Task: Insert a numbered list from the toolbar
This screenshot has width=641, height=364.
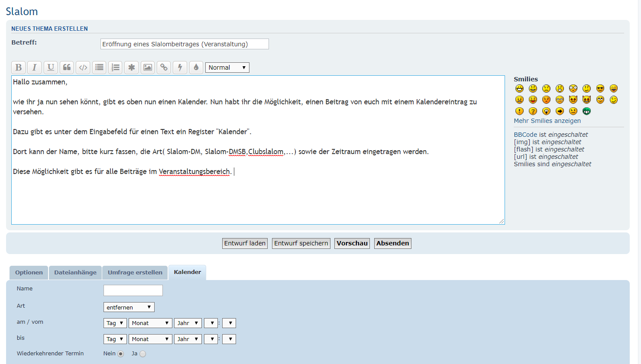Action: point(115,68)
